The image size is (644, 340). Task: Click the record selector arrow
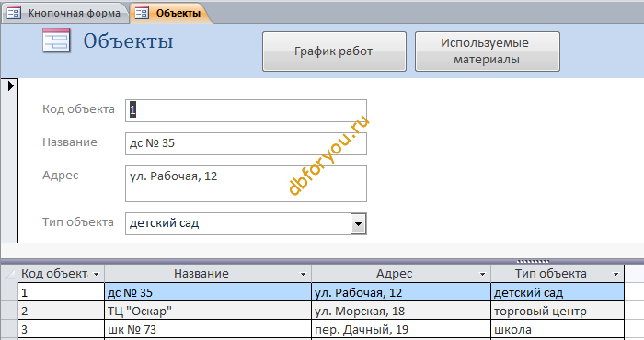pos(11,85)
